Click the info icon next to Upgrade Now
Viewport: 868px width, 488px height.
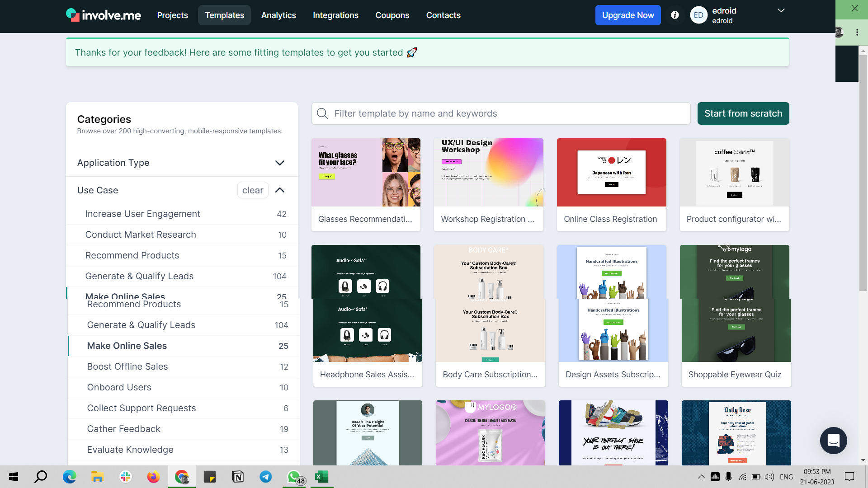pyautogui.click(x=675, y=15)
